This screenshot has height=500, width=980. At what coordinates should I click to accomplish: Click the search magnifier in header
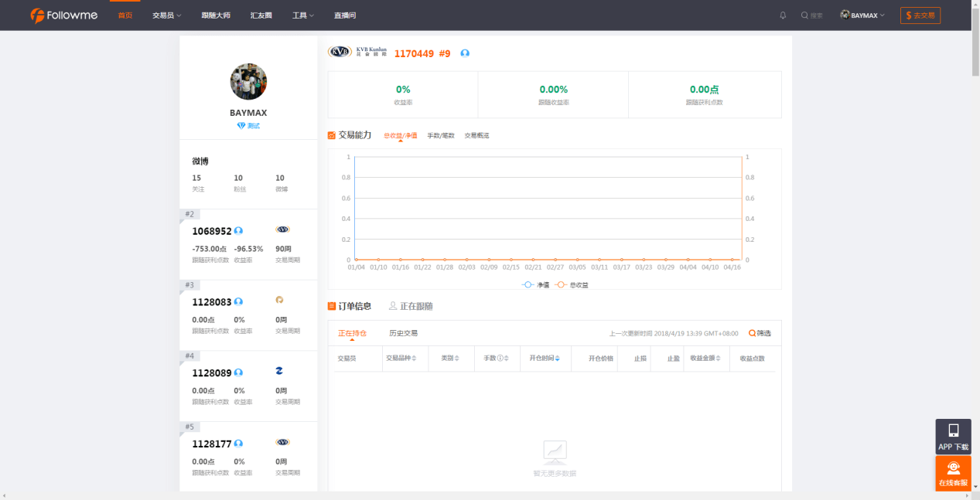pyautogui.click(x=804, y=15)
